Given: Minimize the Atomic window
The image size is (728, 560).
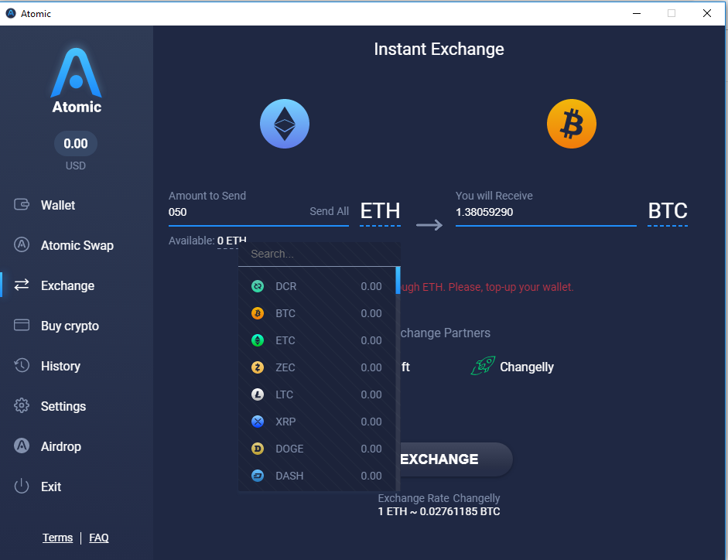Looking at the screenshot, I should [637, 13].
